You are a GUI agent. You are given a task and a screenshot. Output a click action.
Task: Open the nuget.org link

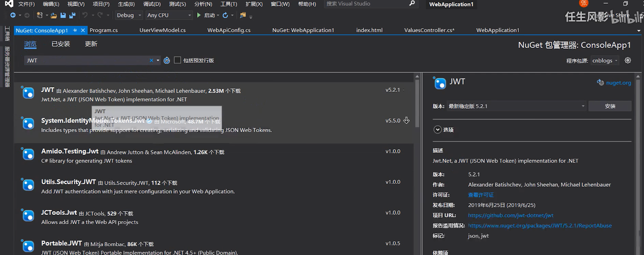619,82
